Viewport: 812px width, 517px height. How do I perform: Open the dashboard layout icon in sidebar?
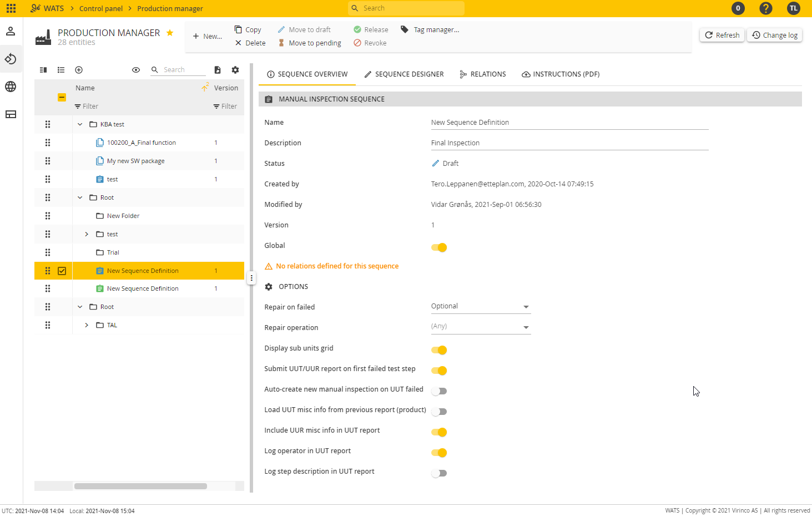[x=11, y=114]
